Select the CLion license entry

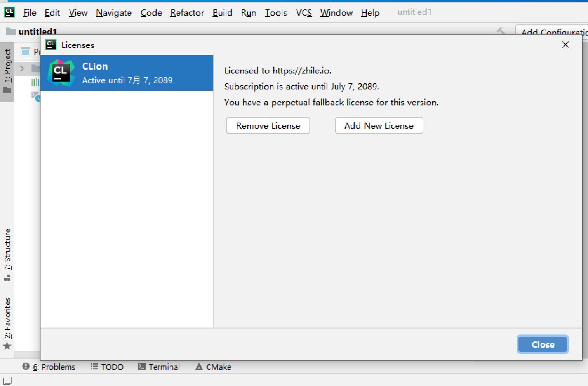coord(127,73)
